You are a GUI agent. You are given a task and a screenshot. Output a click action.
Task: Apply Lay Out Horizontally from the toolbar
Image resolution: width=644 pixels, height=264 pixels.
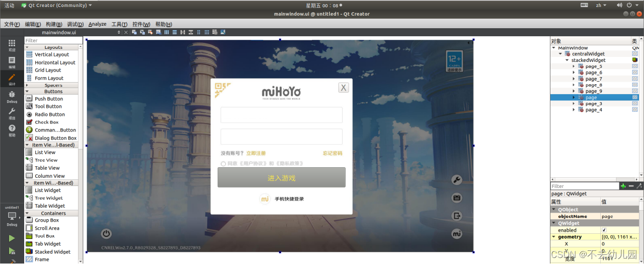167,32
